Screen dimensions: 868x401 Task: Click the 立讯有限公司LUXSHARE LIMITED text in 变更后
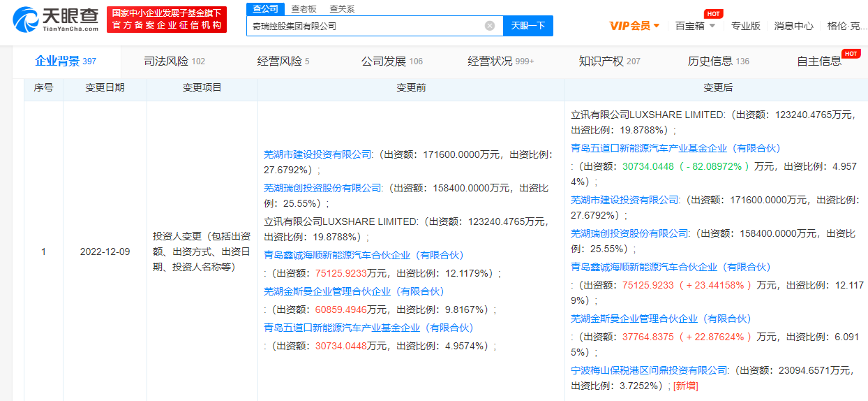(648, 115)
